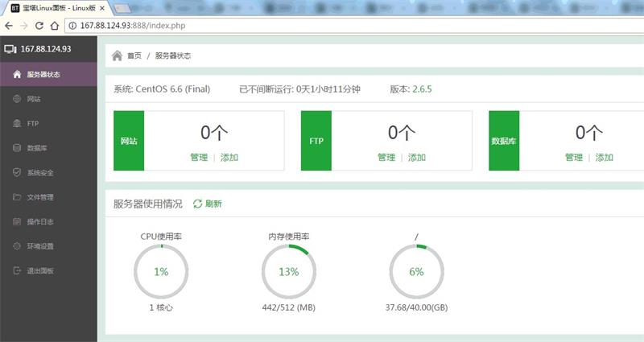Open the 网站 sidebar menu
644x342 pixels.
pyautogui.click(x=48, y=99)
